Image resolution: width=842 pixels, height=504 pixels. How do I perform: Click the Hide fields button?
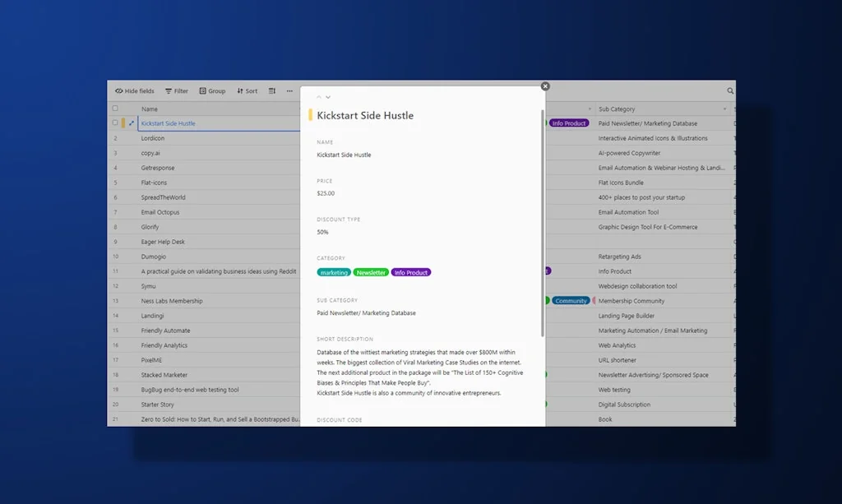click(x=134, y=91)
